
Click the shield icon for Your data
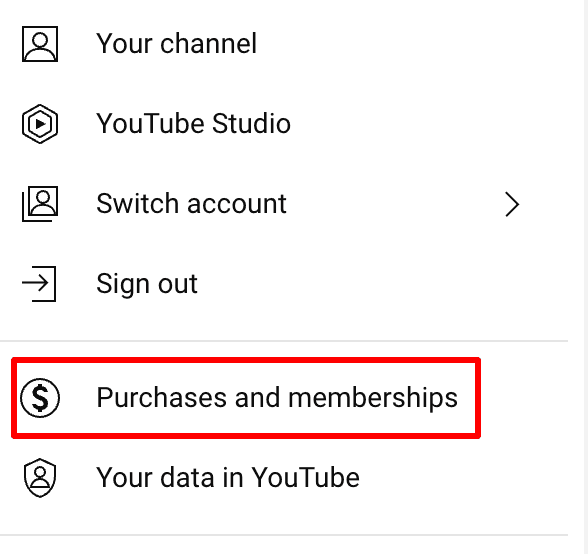coord(40,477)
